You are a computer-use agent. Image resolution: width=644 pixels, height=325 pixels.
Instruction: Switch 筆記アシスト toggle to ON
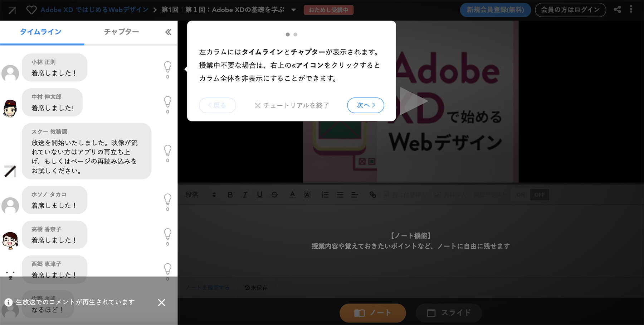(521, 195)
